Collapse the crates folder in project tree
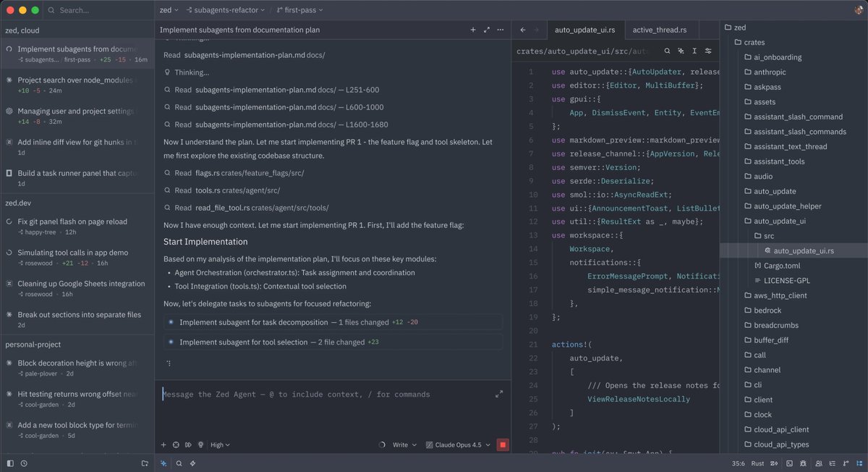This screenshot has width=868, height=472. tap(794, 42)
